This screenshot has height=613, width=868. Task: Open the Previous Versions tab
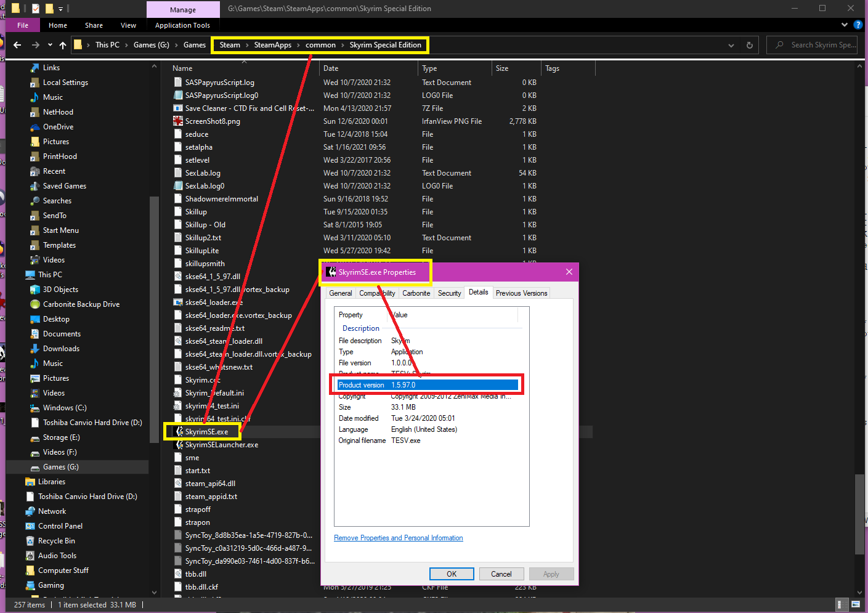(x=522, y=293)
